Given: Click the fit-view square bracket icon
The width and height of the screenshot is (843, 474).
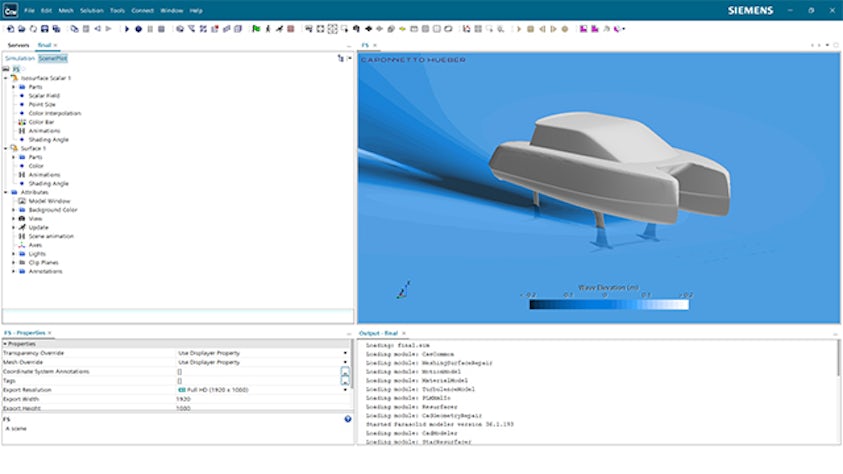Looking at the screenshot, I should pyautogui.click(x=320, y=29).
